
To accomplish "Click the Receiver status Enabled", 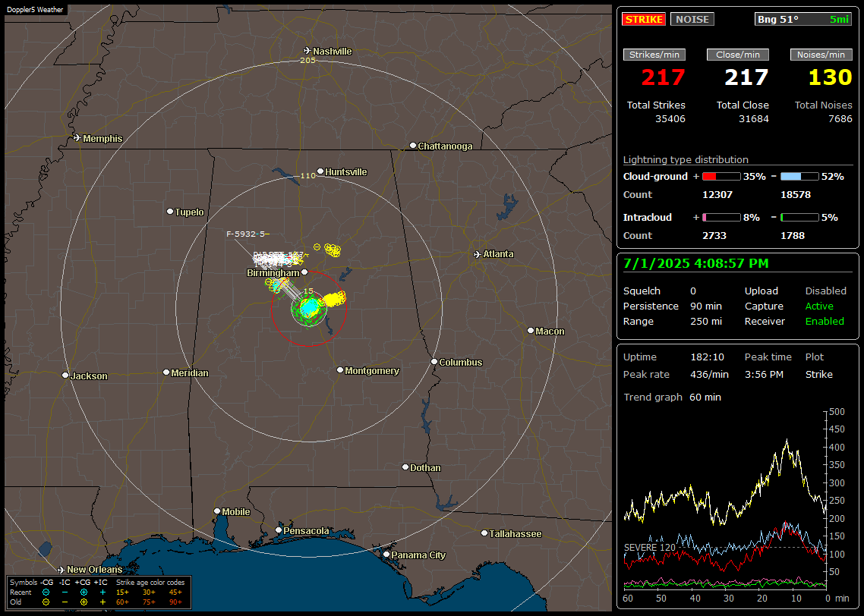I will (x=825, y=322).
